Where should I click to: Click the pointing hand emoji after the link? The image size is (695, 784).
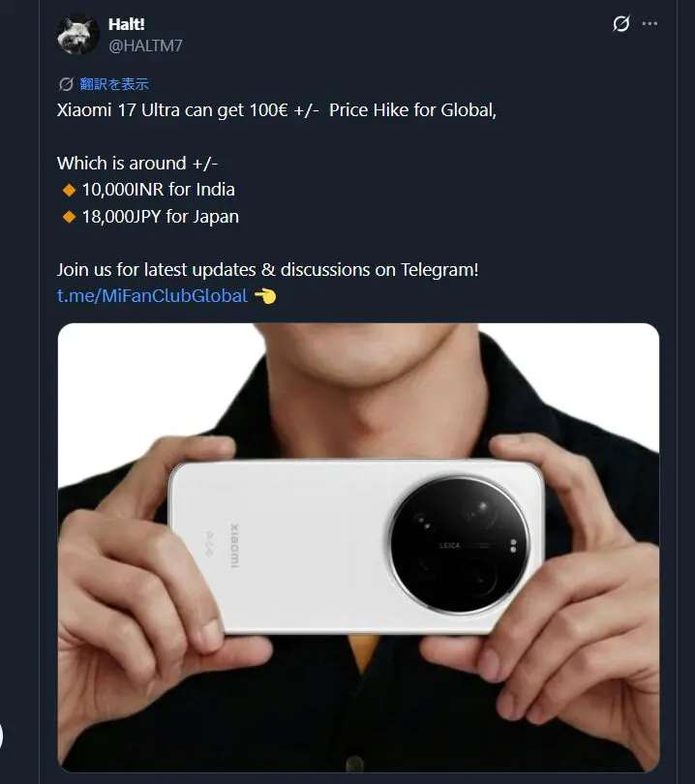click(265, 296)
